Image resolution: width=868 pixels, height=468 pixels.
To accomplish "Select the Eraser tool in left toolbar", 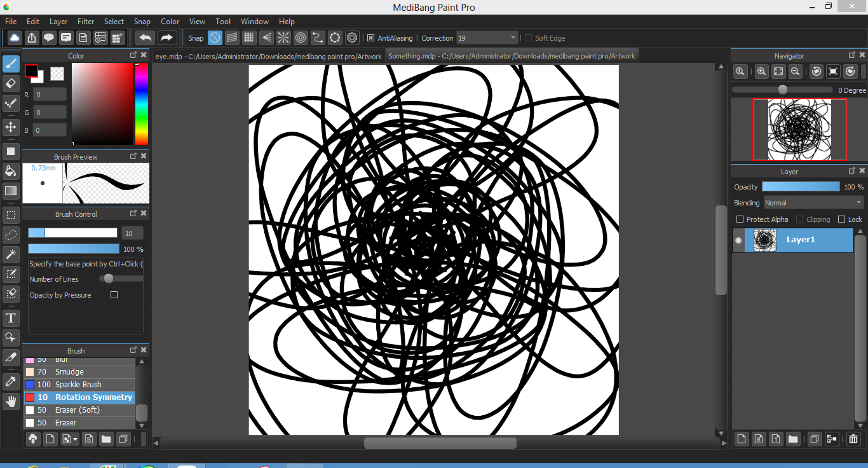I will click(x=11, y=83).
